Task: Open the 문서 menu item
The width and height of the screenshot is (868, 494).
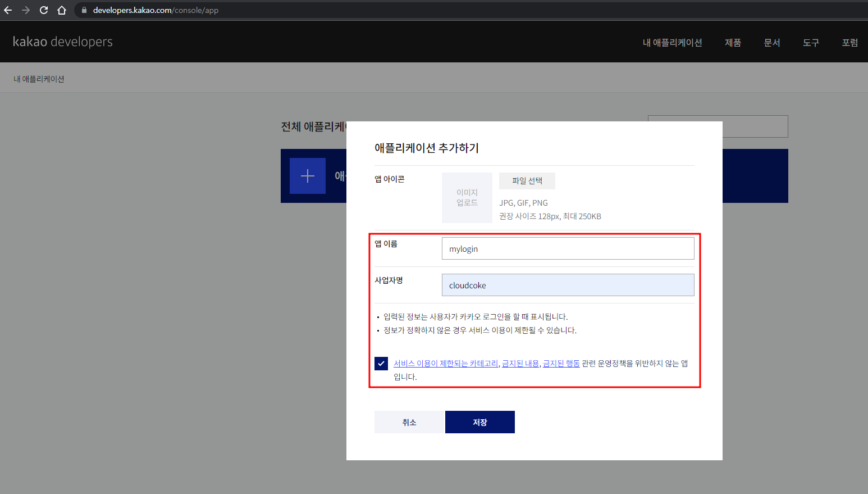Action: [x=771, y=42]
